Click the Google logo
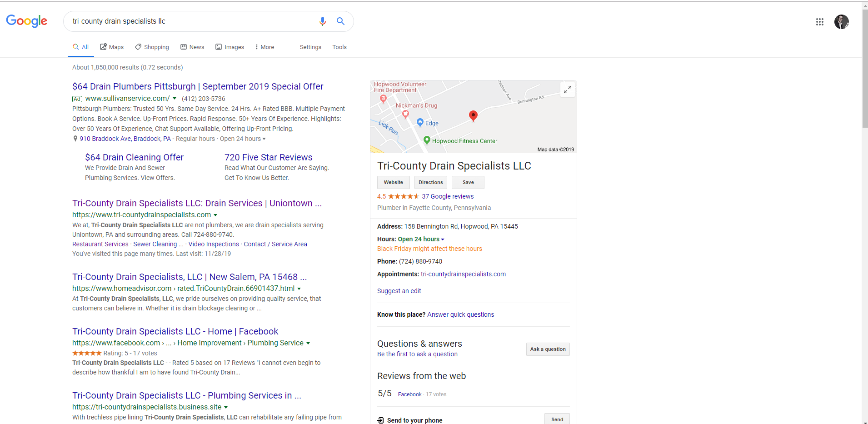This screenshot has width=868, height=424. tap(27, 21)
